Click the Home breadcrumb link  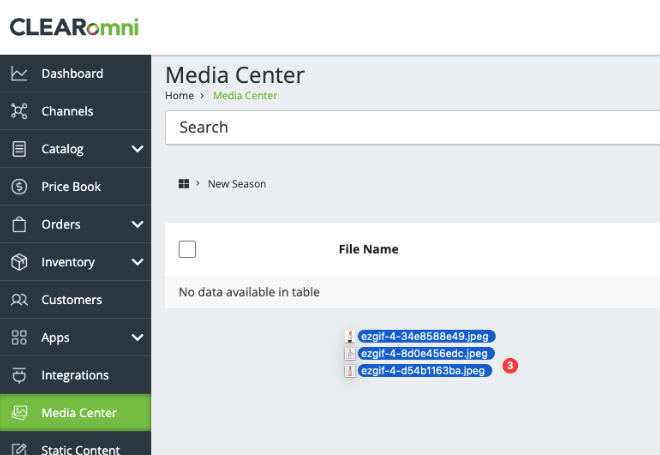[x=179, y=96]
